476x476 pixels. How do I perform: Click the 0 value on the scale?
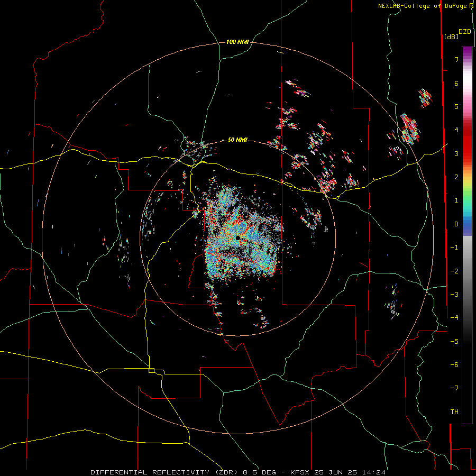(x=456, y=224)
